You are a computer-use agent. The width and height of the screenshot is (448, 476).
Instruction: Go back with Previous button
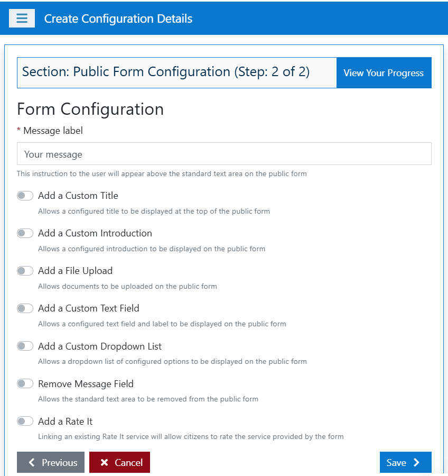51,462
